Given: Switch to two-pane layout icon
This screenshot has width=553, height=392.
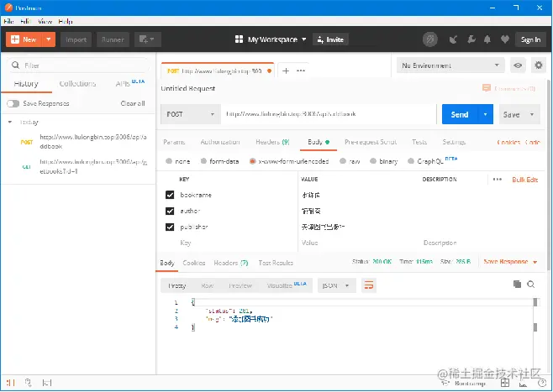Looking at the screenshot, I should 505,383.
